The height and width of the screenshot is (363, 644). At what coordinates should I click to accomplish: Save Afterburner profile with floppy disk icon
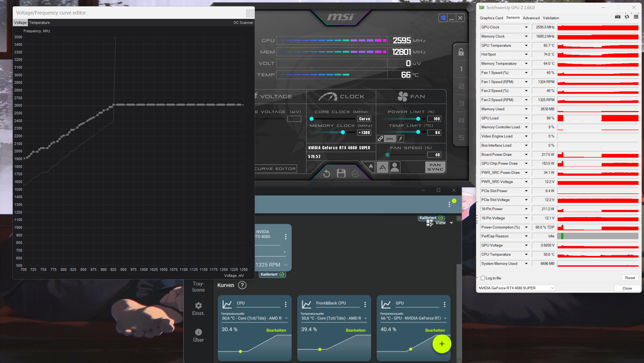(341, 173)
